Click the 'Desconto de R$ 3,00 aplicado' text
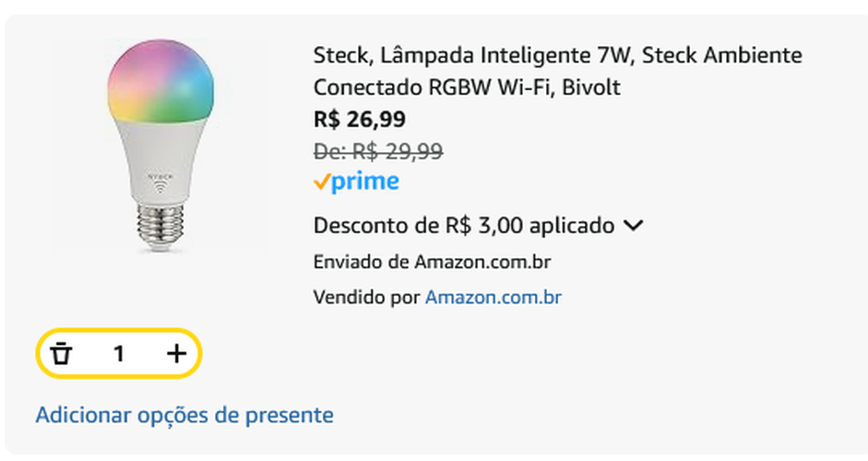The width and height of the screenshot is (868, 461). 463,226
